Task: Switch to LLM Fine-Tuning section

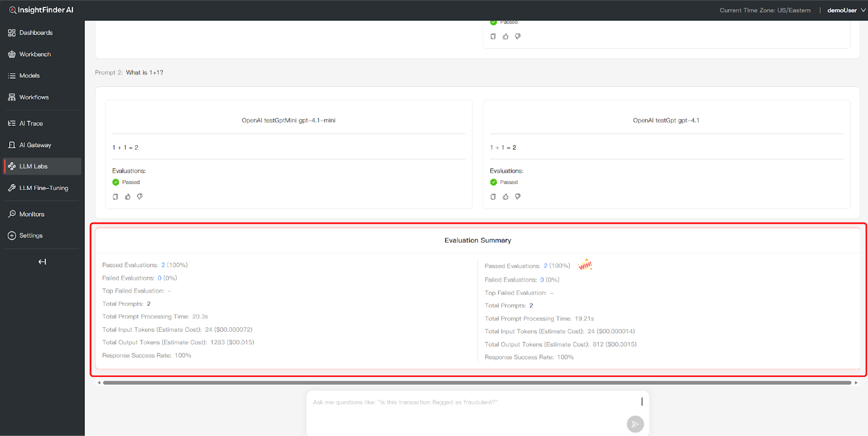Action: click(x=43, y=188)
